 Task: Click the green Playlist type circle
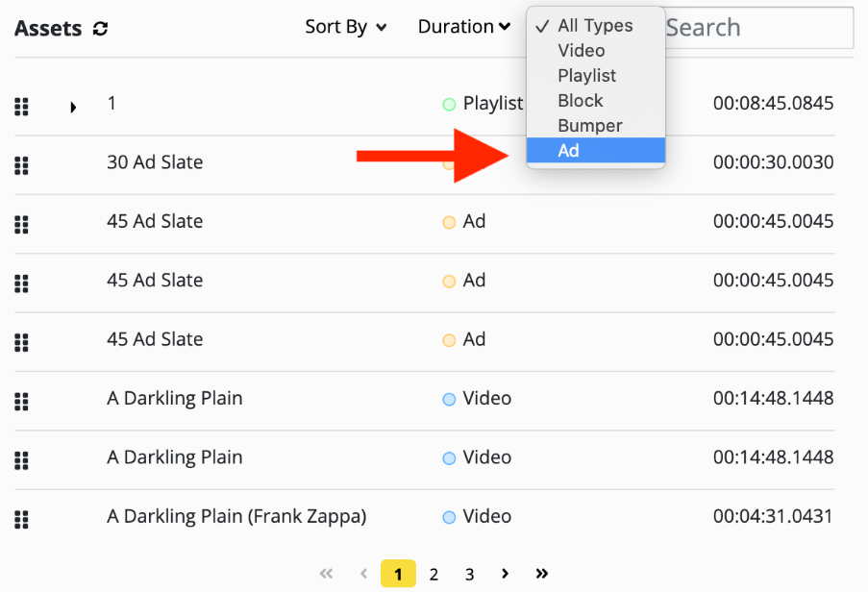pyautogui.click(x=449, y=104)
